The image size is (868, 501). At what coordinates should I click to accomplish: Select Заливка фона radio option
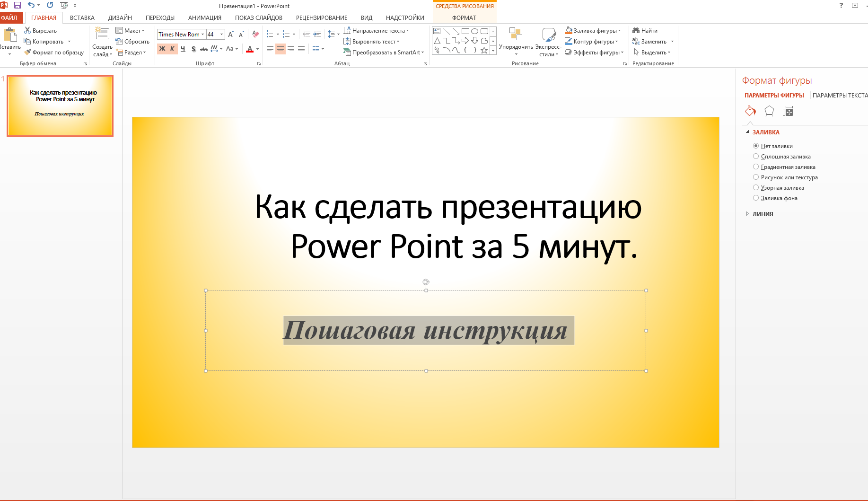tap(756, 198)
